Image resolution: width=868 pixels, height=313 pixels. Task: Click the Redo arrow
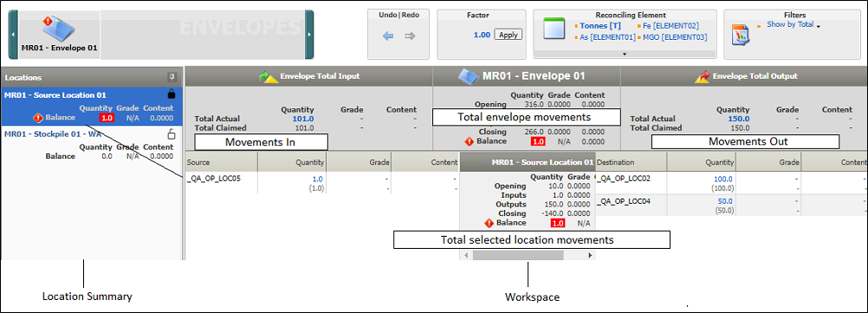[x=411, y=36]
